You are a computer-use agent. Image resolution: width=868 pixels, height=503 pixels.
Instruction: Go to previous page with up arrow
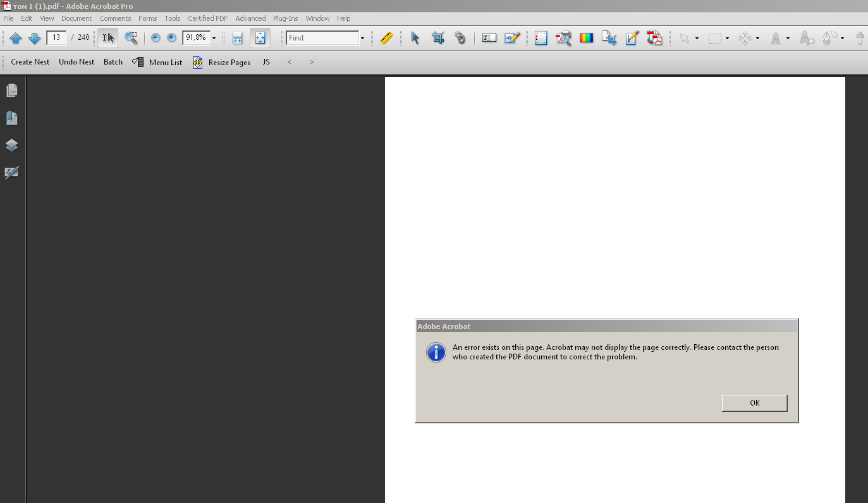tap(16, 38)
